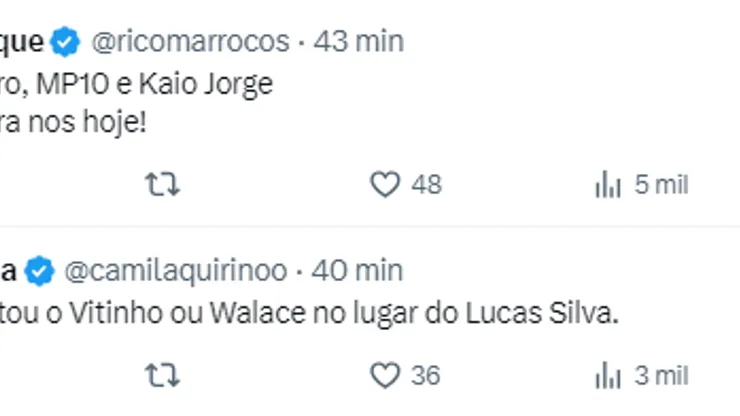The height and width of the screenshot is (416, 740).
Task: Open the @ricomarrocos profile handle
Action: (190, 42)
